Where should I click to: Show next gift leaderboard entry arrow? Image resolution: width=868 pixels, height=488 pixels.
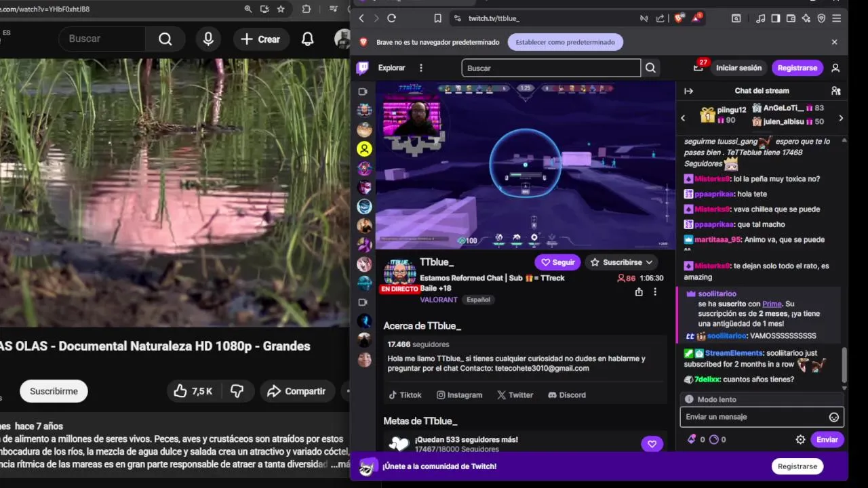click(x=841, y=118)
